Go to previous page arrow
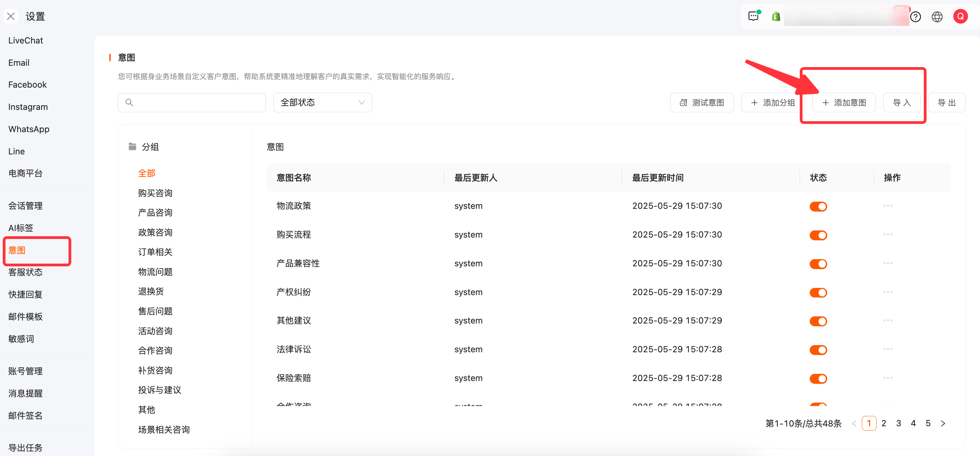Viewport: 980px width, 456px height. 854,423
